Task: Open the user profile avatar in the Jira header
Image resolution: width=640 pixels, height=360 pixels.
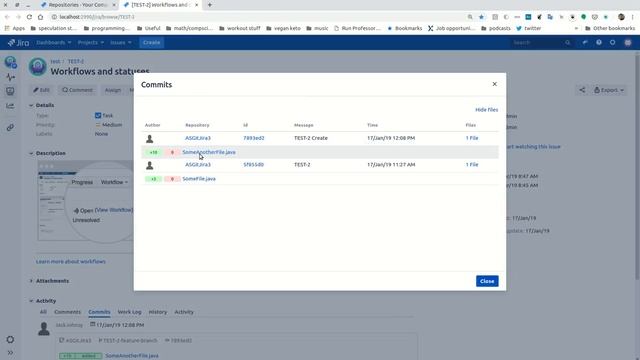Action: coord(628,42)
